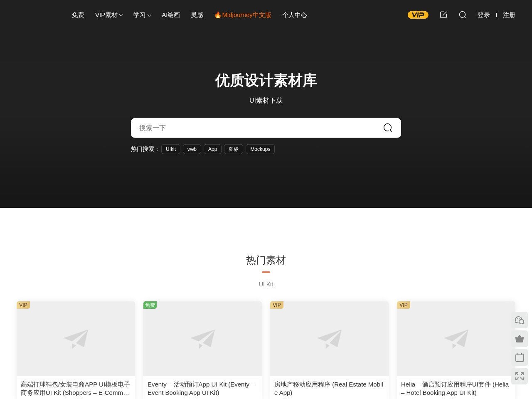Open the Shoppers E-Commerce card thumbnail
Image resolution: width=532 pixels, height=399 pixels.
[76, 339]
